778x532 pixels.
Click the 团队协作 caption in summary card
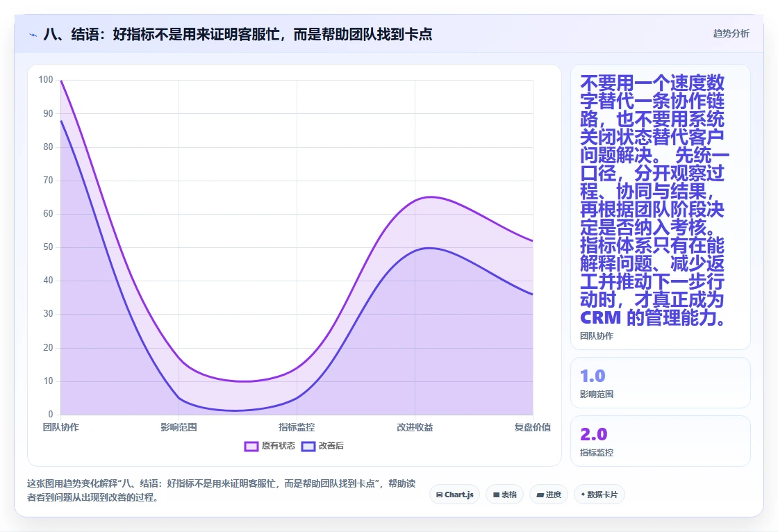pos(597,336)
